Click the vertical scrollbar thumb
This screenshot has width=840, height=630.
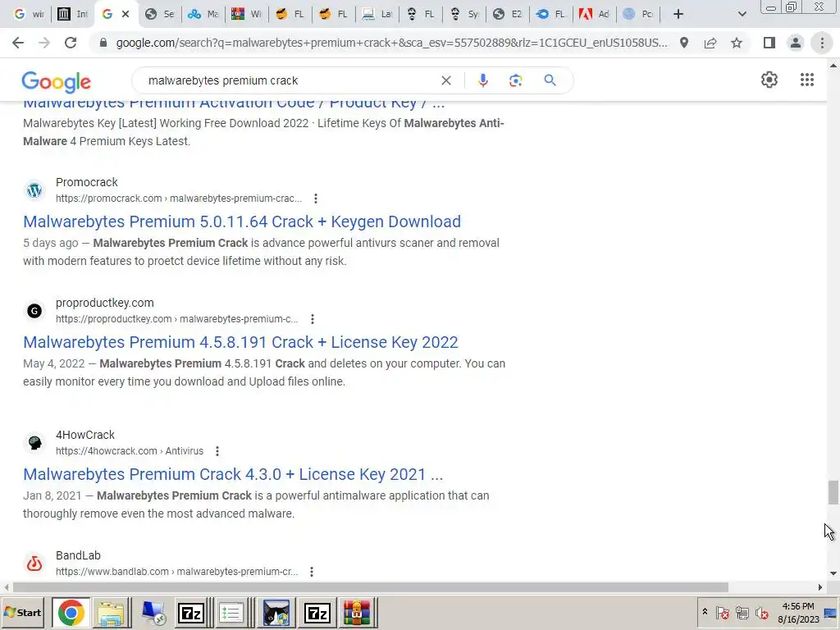(833, 492)
